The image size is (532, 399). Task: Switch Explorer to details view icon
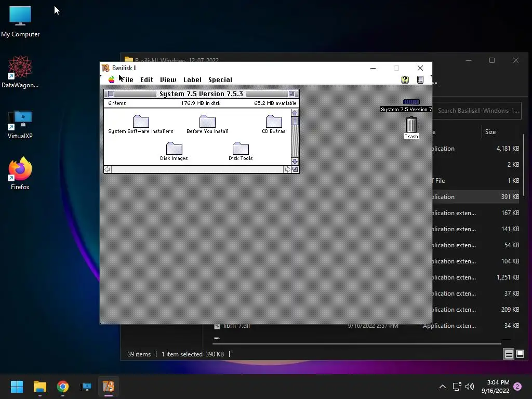pyautogui.click(x=509, y=354)
